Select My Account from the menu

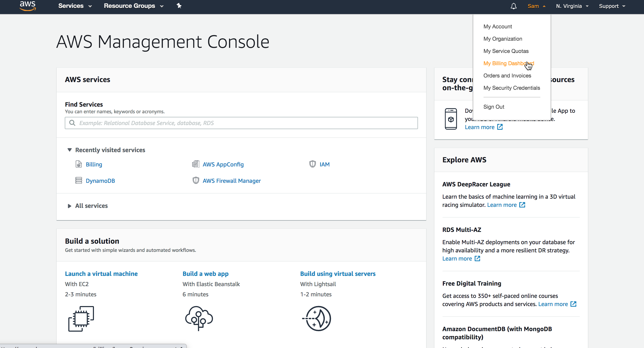498,27
